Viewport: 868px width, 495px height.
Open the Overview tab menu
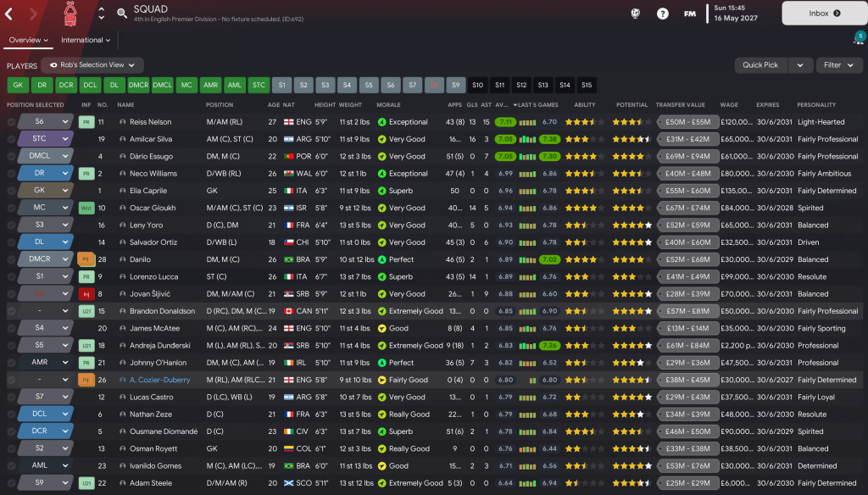pyautogui.click(x=29, y=40)
